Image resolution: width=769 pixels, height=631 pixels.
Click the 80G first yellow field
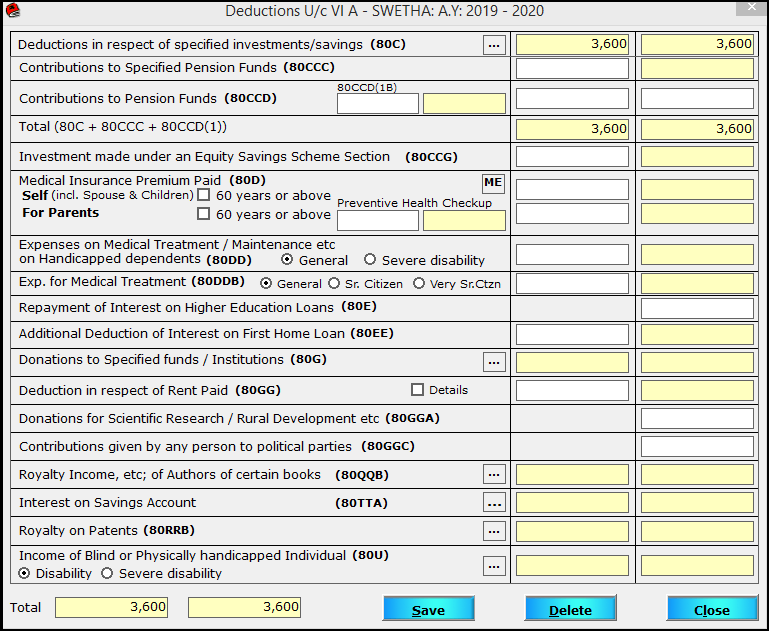click(572, 362)
